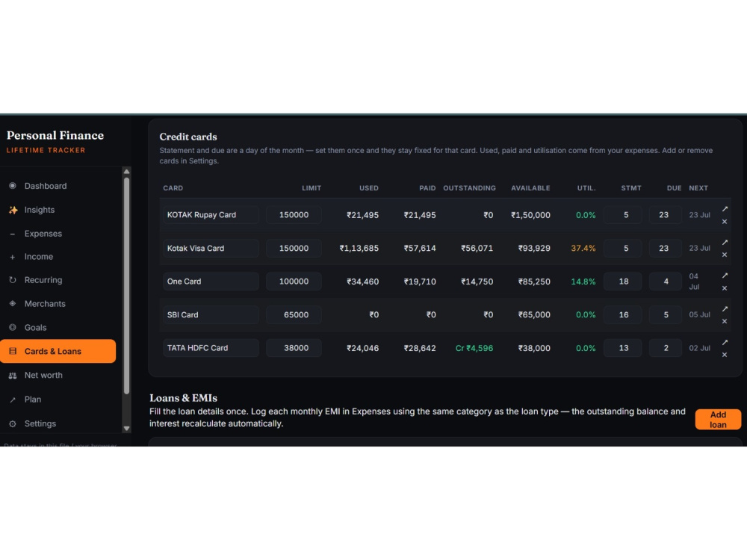Click sidebar scrollbar up arrow
The width and height of the screenshot is (747, 560).
pyautogui.click(x=127, y=172)
